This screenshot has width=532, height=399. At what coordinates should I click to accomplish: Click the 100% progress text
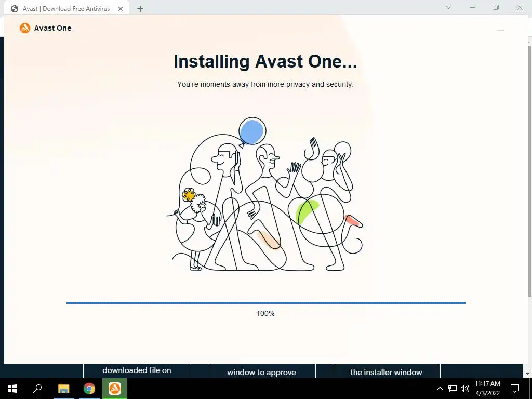coord(265,313)
